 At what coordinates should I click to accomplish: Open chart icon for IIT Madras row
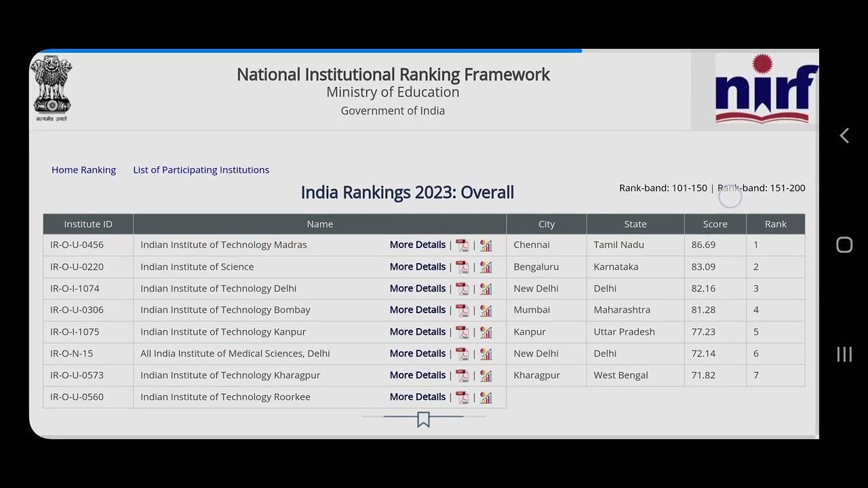click(486, 245)
